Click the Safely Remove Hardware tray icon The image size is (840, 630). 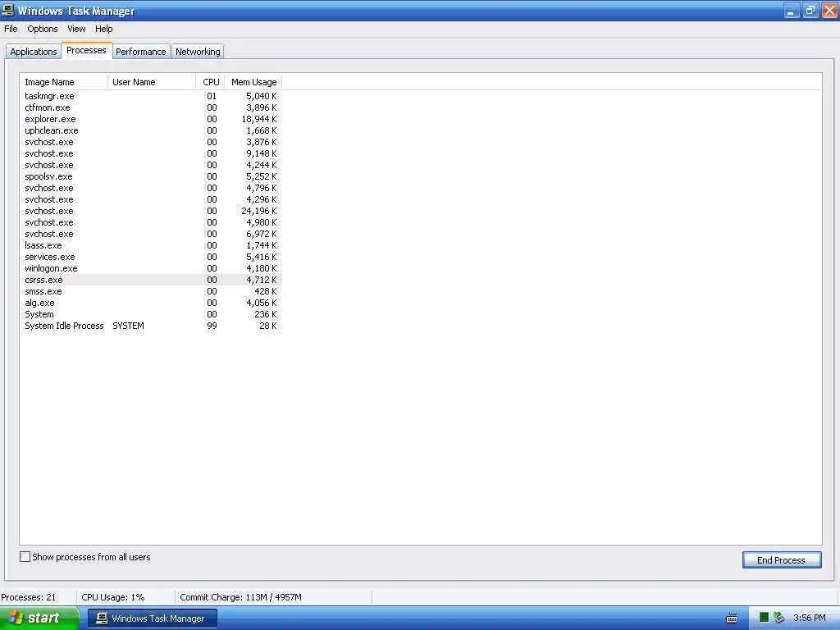[779, 618]
